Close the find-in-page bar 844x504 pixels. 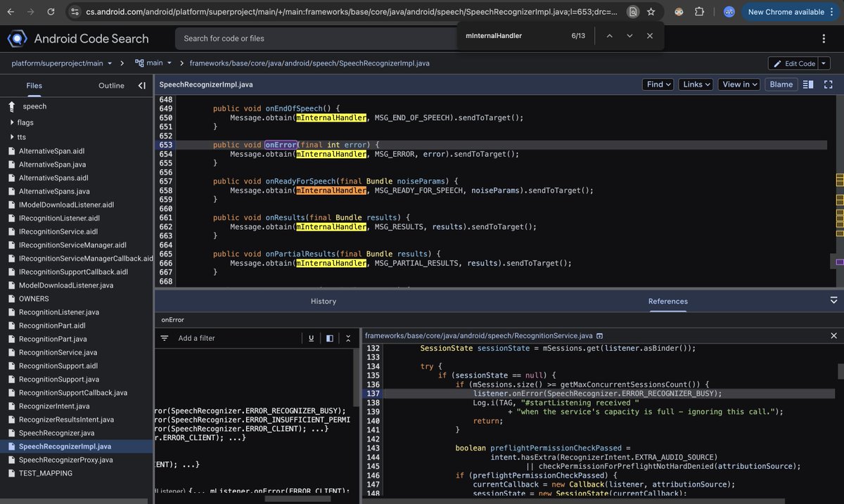[650, 36]
